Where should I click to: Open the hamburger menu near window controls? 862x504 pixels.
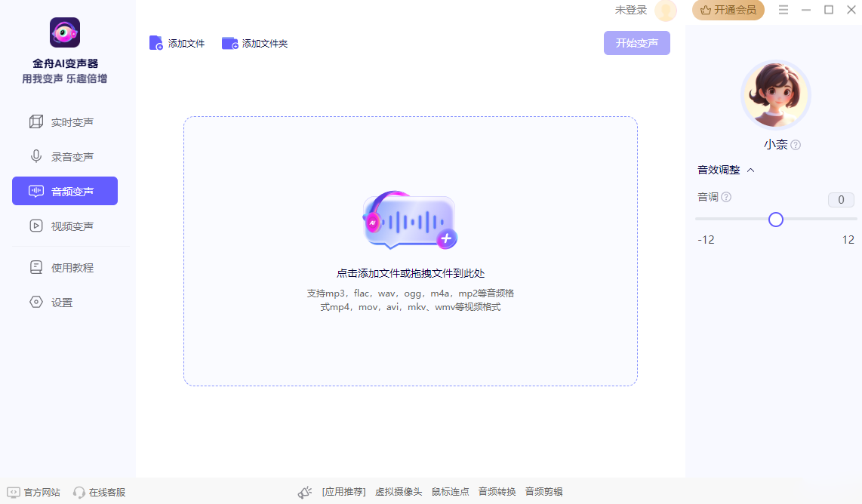tap(783, 10)
